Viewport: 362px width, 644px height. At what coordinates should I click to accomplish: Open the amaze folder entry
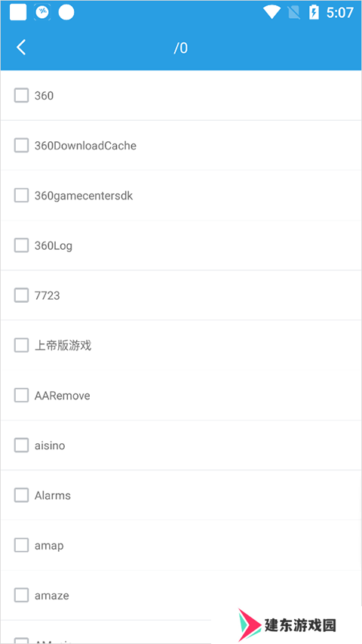click(181, 595)
